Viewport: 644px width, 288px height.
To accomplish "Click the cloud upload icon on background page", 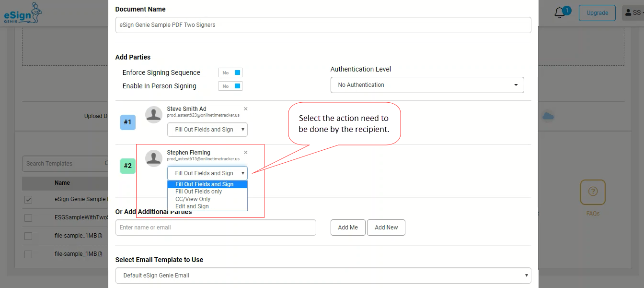I will click(x=548, y=116).
